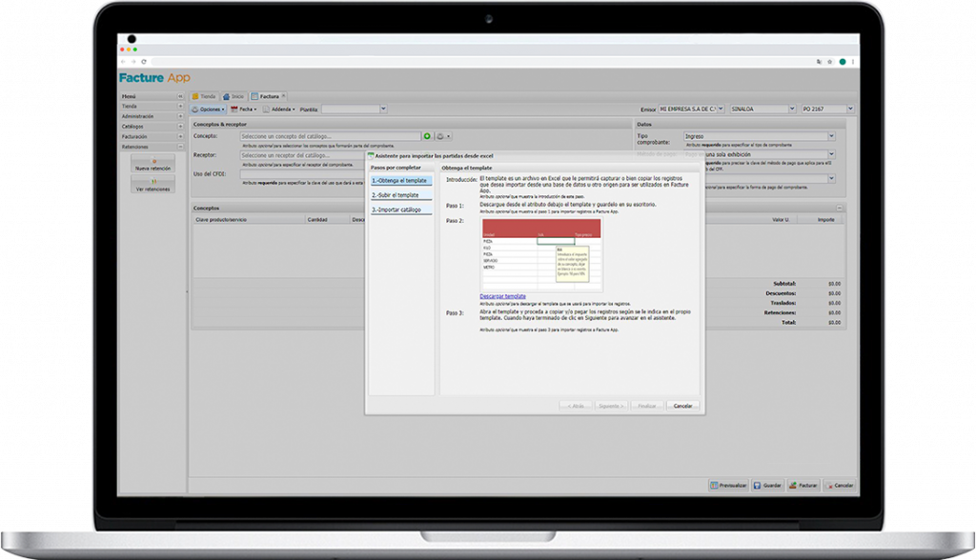The height and width of the screenshot is (560, 976).
Task: Click the Descargar template link
Action: (502, 296)
